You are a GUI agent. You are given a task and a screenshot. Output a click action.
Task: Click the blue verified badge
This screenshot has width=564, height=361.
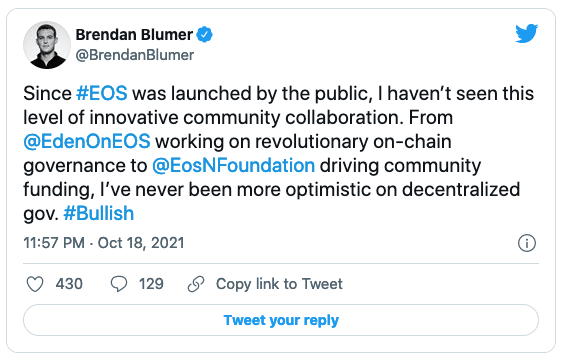tap(204, 35)
